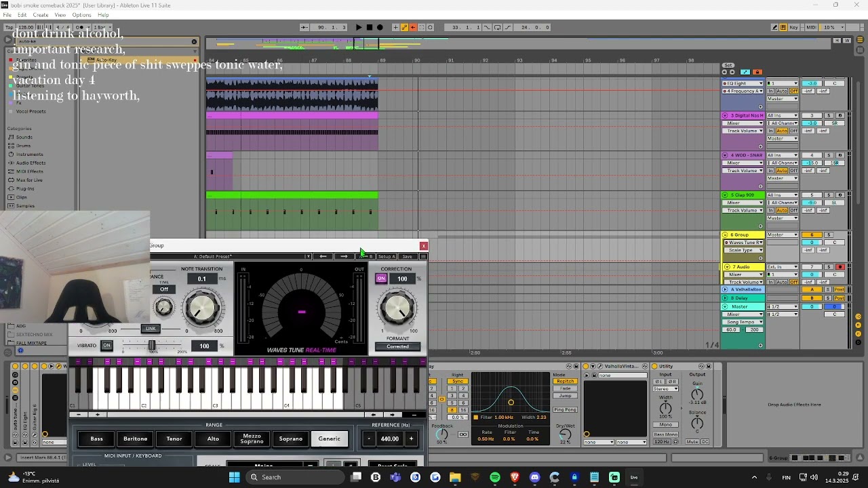868x488 pixels.
Task: Toggle the Draw Mode pencil icon
Action: (x=775, y=27)
